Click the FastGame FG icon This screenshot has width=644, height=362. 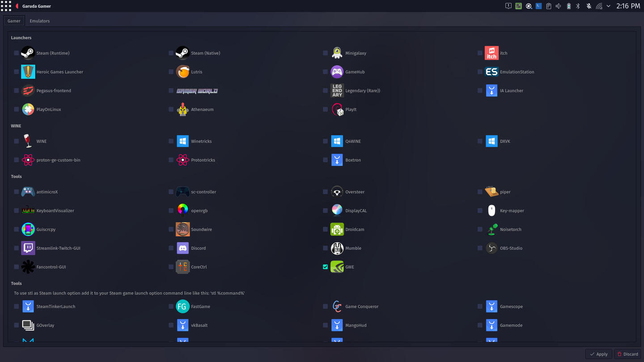pos(182,306)
